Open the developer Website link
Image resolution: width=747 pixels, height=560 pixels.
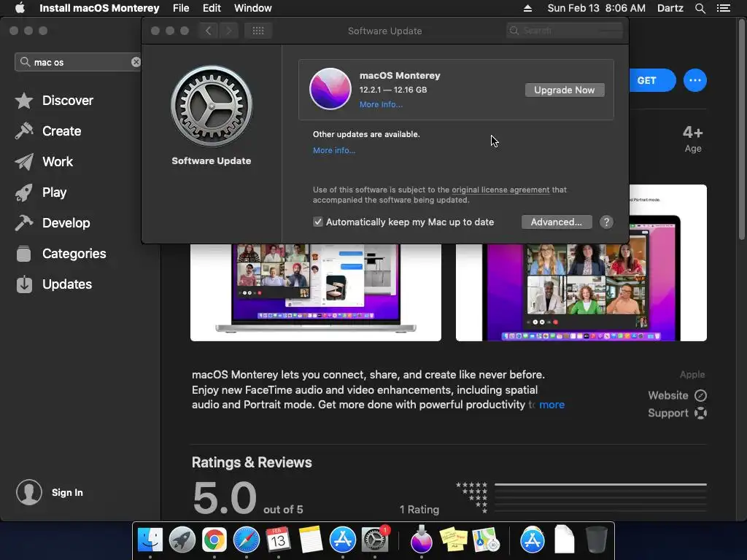click(677, 395)
